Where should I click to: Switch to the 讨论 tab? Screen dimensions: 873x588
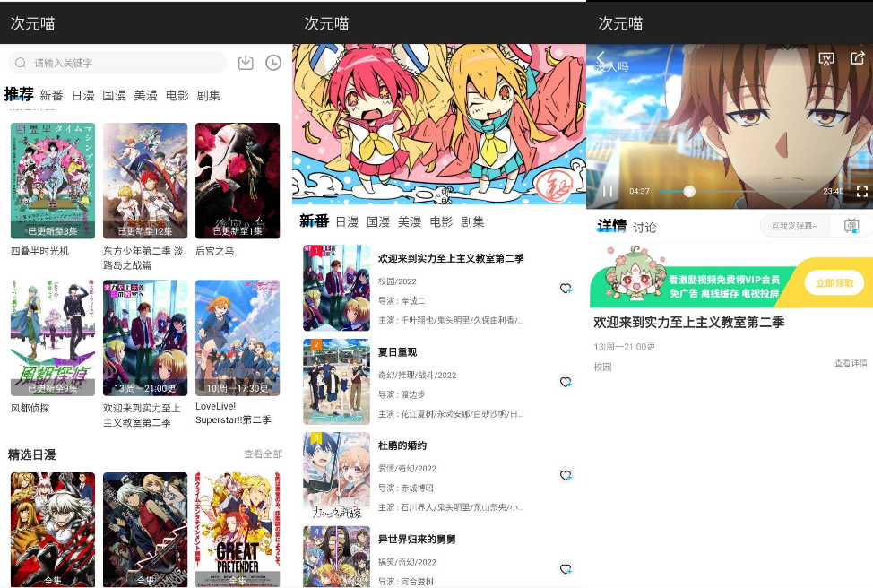click(644, 227)
